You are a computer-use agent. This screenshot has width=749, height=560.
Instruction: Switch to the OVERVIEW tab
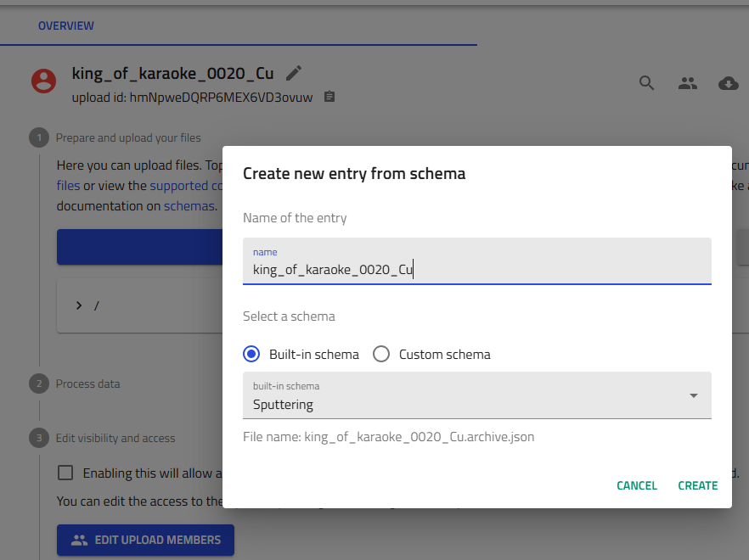point(65,25)
